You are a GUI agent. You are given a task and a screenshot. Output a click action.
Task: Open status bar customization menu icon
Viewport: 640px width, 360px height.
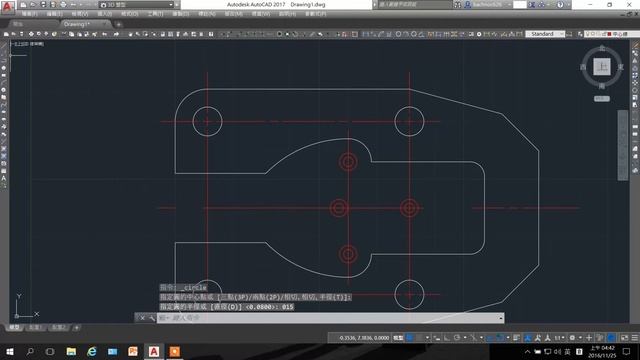[x=635, y=338]
